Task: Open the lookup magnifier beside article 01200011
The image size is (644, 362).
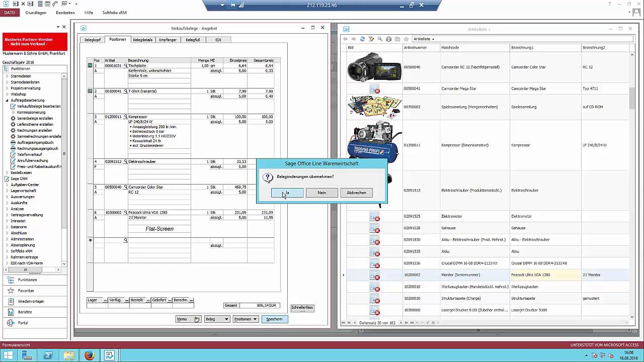Action: 126,117
